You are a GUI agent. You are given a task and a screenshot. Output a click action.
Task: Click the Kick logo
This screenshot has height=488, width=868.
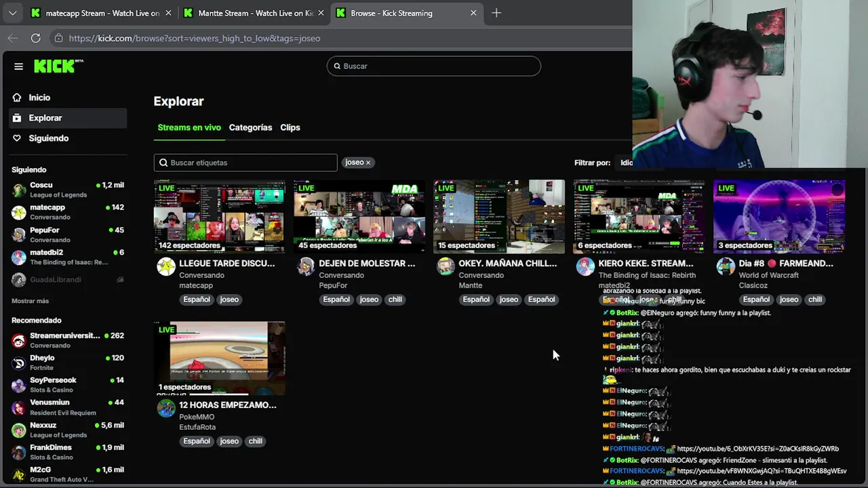[x=58, y=66]
